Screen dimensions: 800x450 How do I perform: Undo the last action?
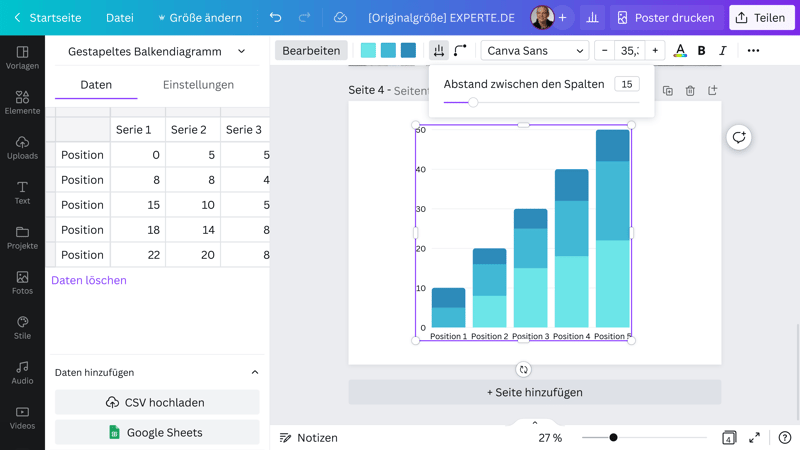275,18
